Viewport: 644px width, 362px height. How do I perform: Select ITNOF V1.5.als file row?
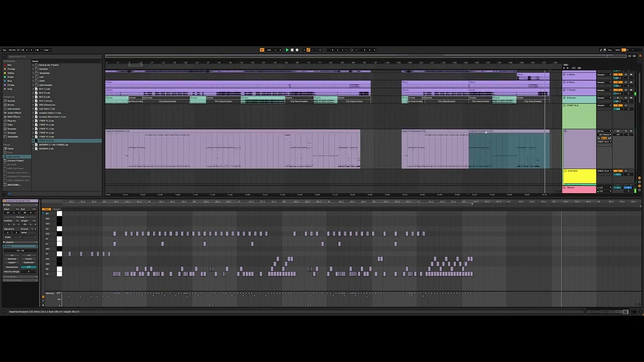pyautogui.click(x=67, y=140)
